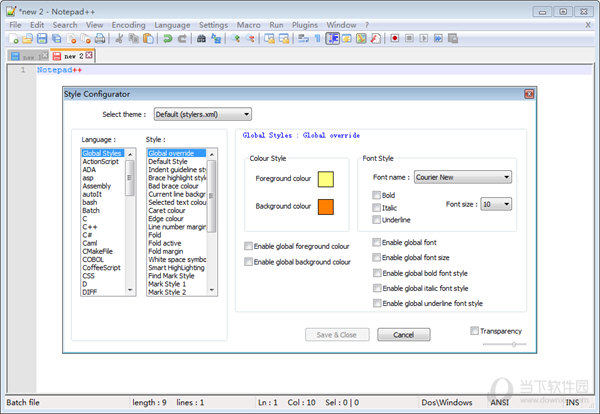The image size is (600, 414).
Task: Tick Enable global font checkbox
Action: click(x=377, y=242)
